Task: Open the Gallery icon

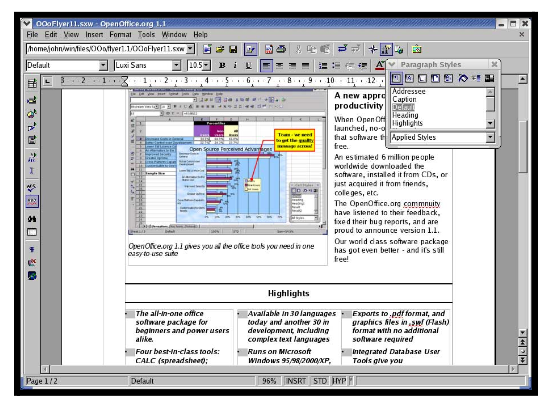Action: 417,49
